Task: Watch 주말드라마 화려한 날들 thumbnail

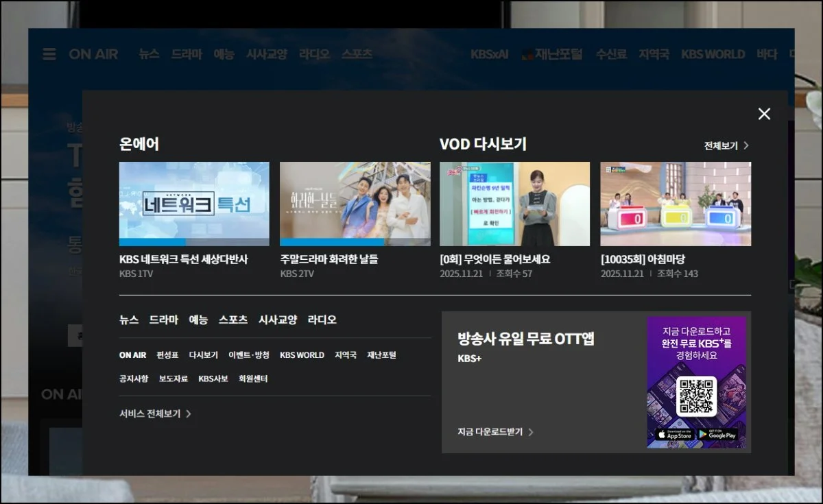Action: [355, 204]
